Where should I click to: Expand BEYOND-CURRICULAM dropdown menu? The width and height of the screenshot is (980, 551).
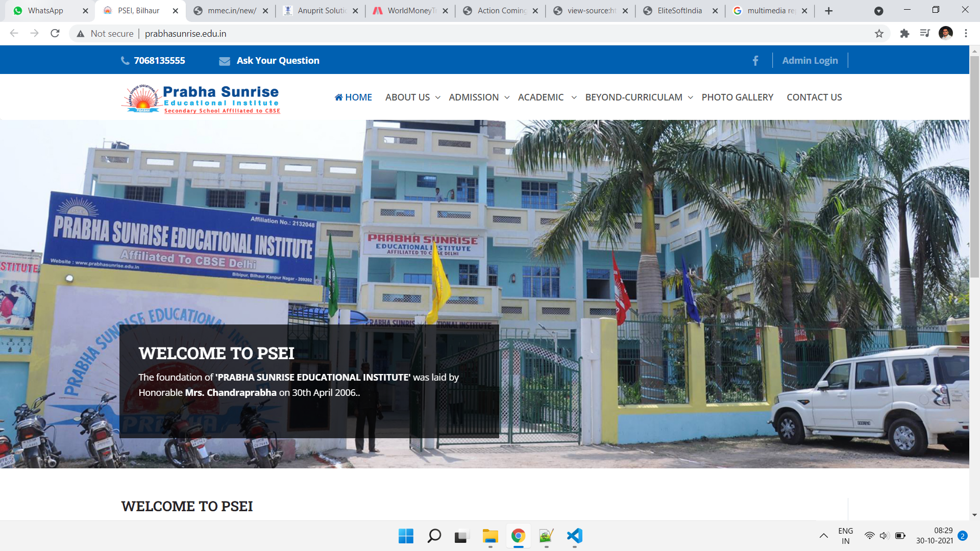tap(639, 97)
